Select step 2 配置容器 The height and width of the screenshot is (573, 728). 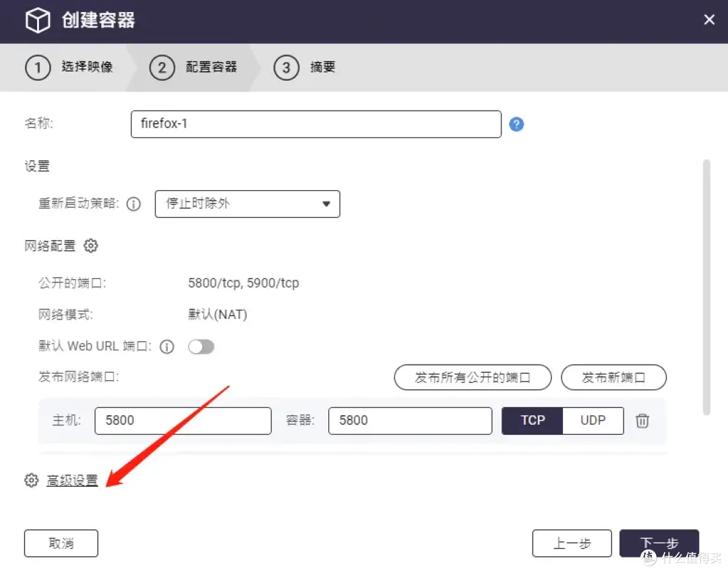point(193,67)
